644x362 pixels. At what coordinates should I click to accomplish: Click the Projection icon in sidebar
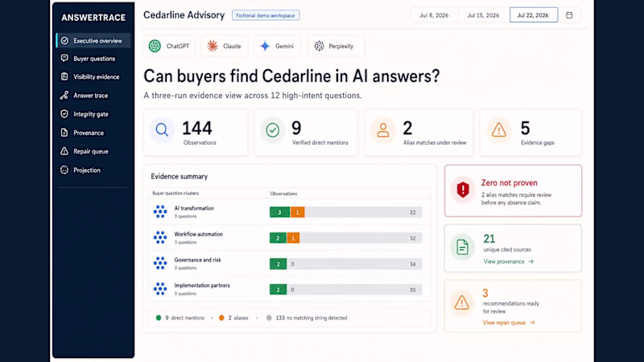64,170
